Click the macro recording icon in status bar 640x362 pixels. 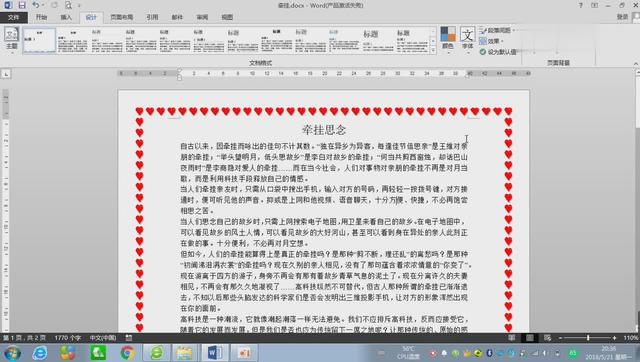click(x=129, y=338)
